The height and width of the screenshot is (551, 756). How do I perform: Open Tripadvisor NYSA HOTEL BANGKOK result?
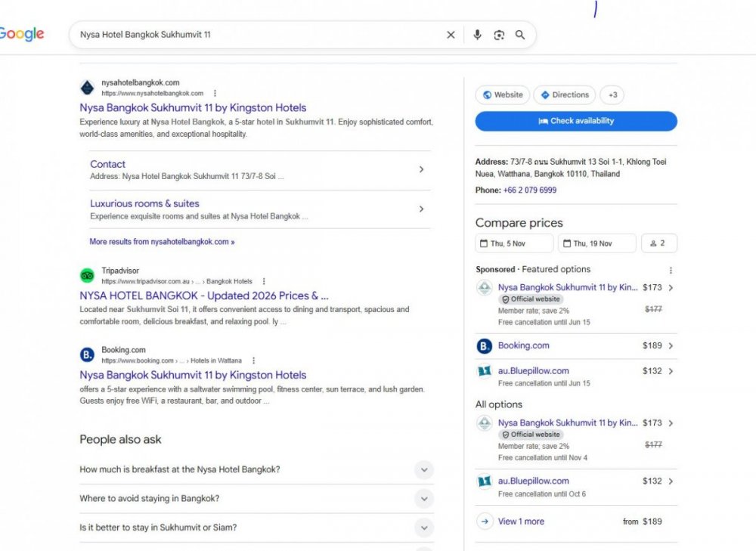tap(204, 296)
